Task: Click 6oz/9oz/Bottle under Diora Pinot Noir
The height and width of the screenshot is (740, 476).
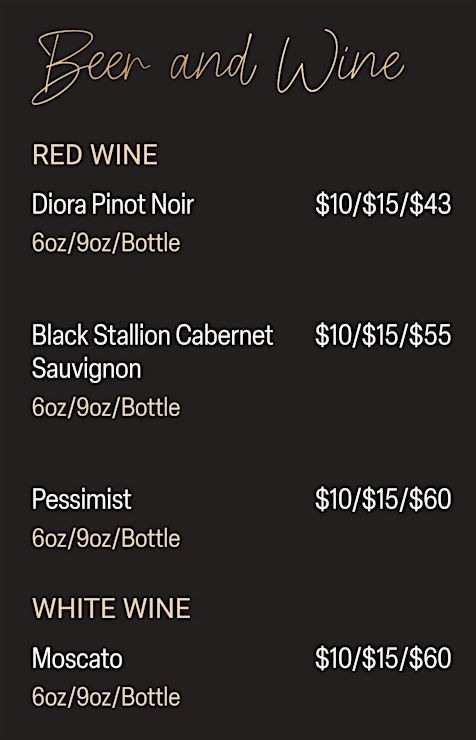Action: pos(106,243)
